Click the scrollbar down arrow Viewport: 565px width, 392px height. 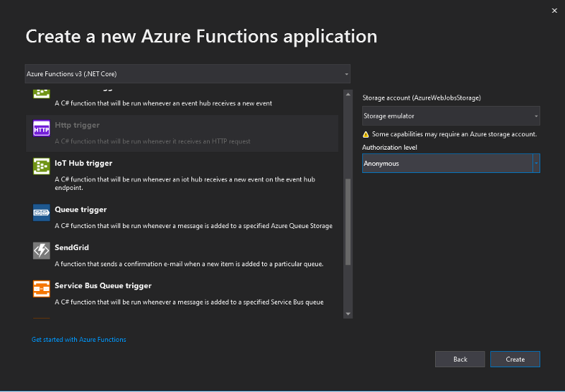pyautogui.click(x=347, y=314)
